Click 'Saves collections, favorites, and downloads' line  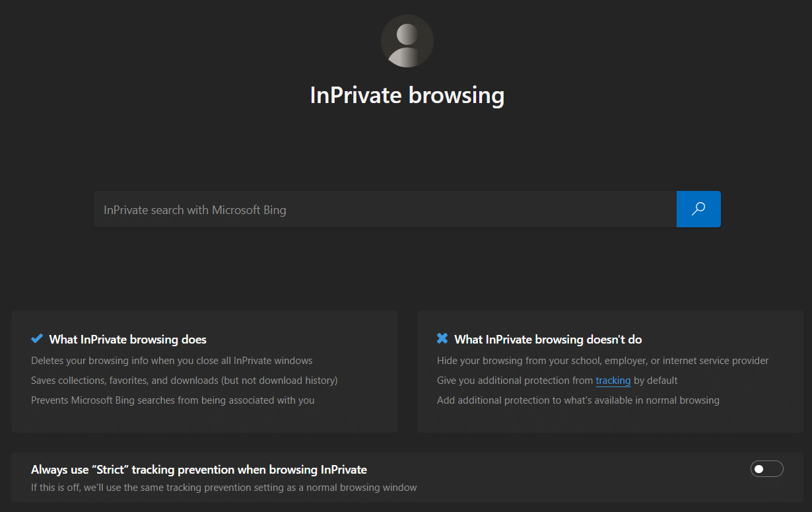click(184, 381)
